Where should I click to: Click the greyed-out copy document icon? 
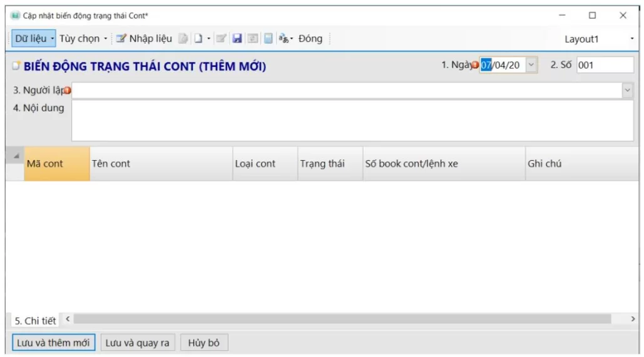point(183,39)
